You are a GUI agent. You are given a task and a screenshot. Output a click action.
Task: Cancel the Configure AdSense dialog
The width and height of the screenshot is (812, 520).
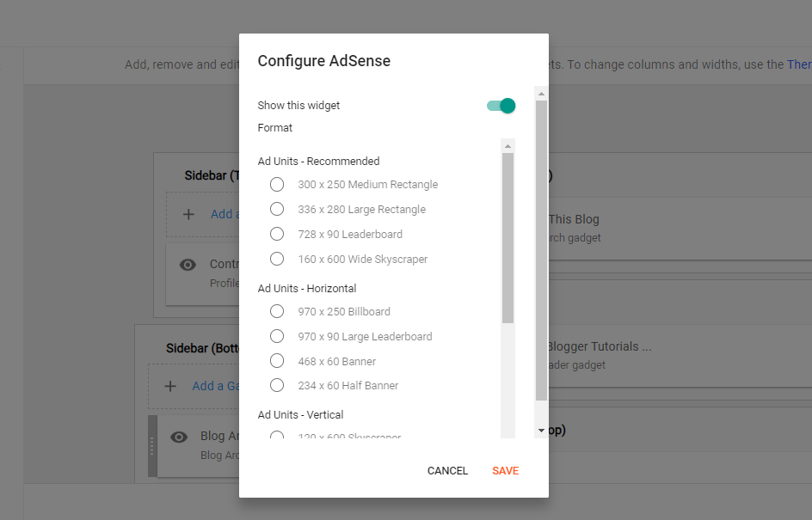[447, 470]
